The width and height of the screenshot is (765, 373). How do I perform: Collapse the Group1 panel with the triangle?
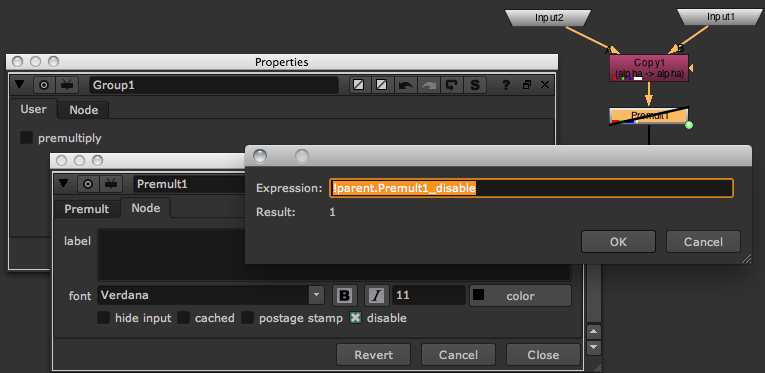click(x=19, y=84)
